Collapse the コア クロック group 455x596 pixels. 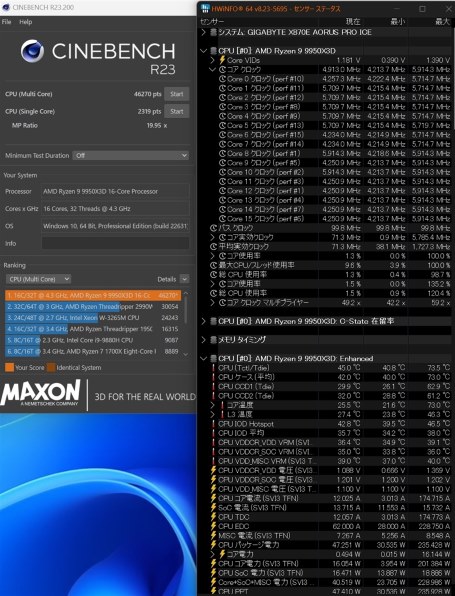point(212,70)
